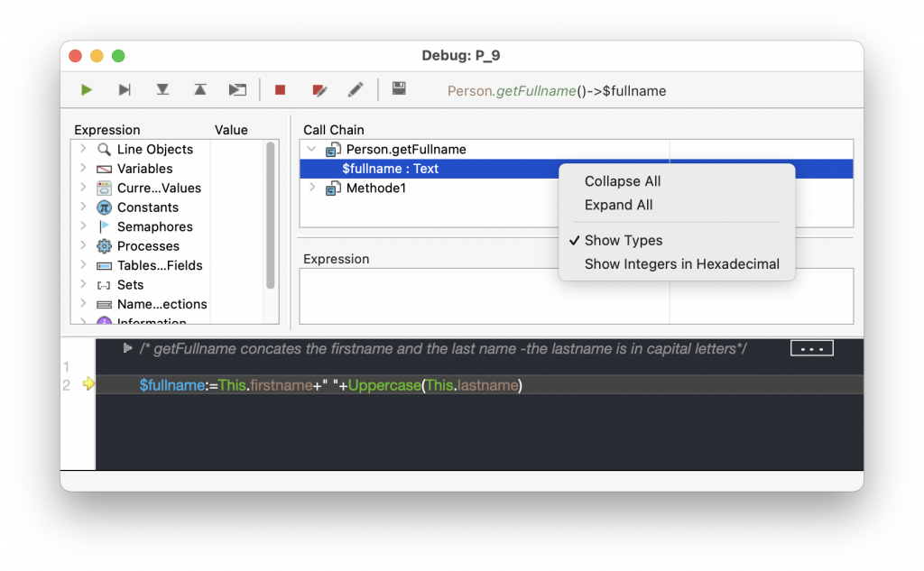
Task: Click the Processes label
Action: [149, 246]
